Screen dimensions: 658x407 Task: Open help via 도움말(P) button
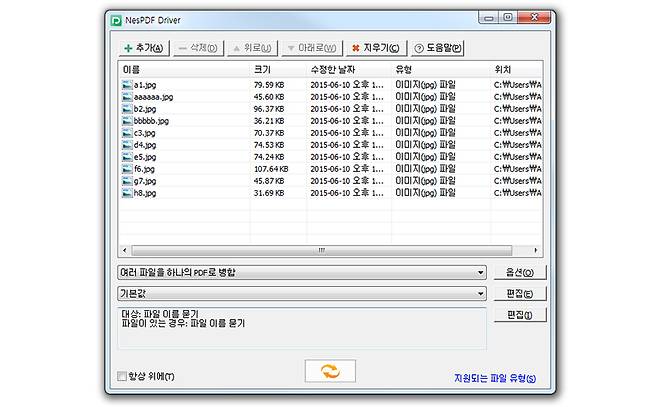pos(437,48)
